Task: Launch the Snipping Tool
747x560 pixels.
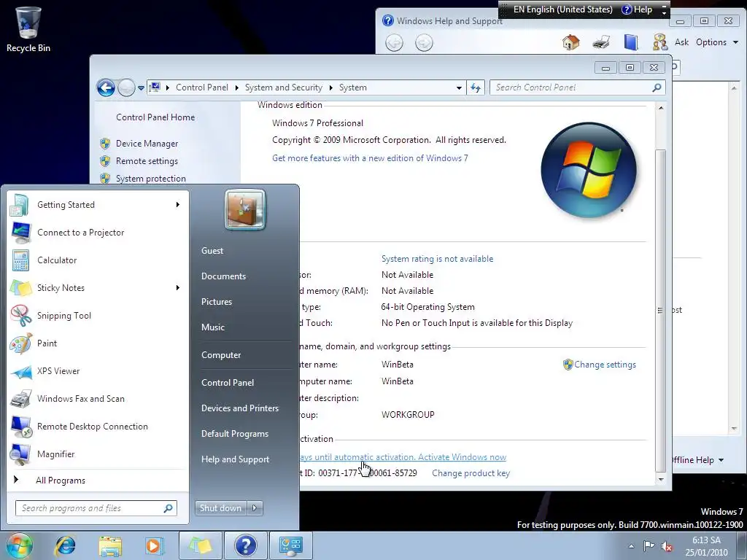Action: pyautogui.click(x=98, y=315)
